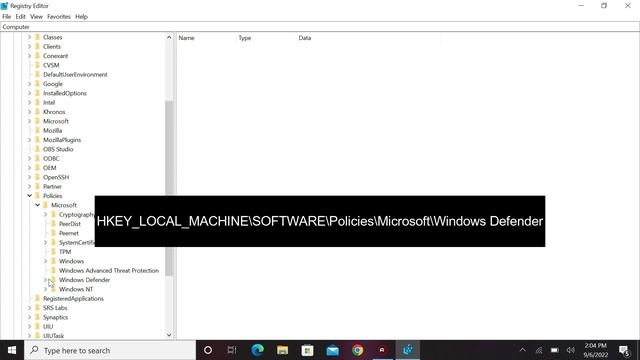The height and width of the screenshot is (360, 640).
Task: Open File Explorer from taskbar
Action: [282, 350]
